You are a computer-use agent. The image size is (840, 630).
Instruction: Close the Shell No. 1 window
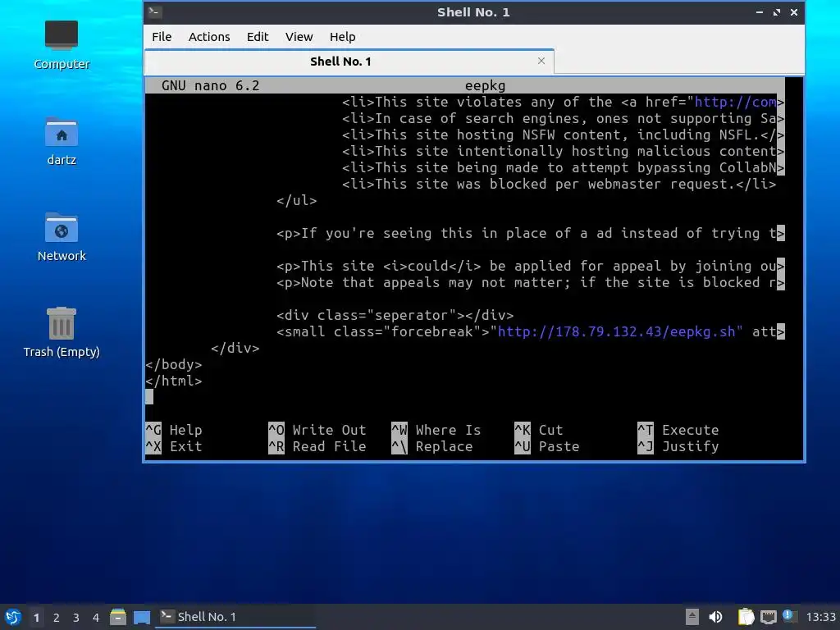[794, 11]
